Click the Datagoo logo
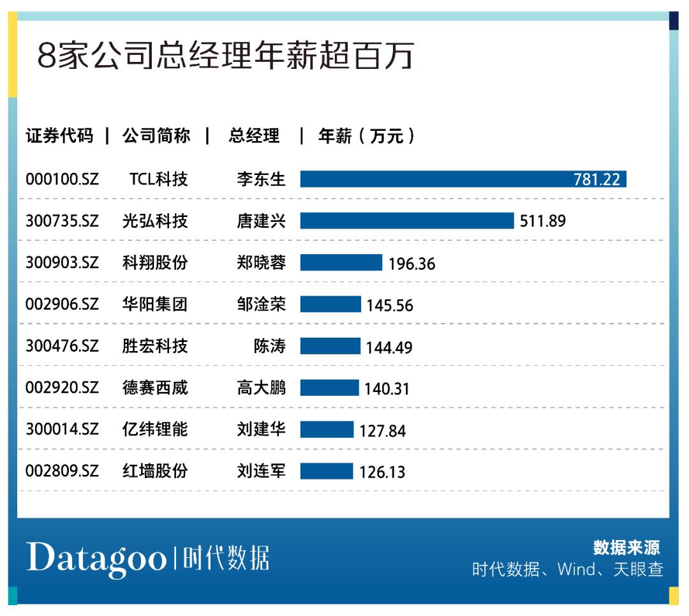 (x=97, y=559)
